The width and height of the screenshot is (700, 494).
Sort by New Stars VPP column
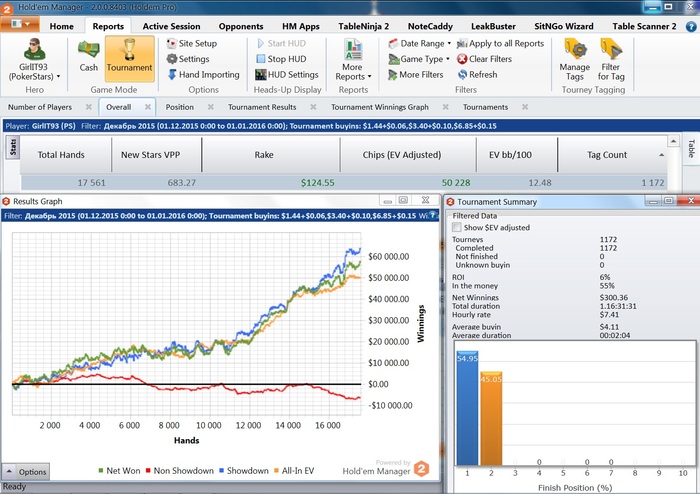156,155
